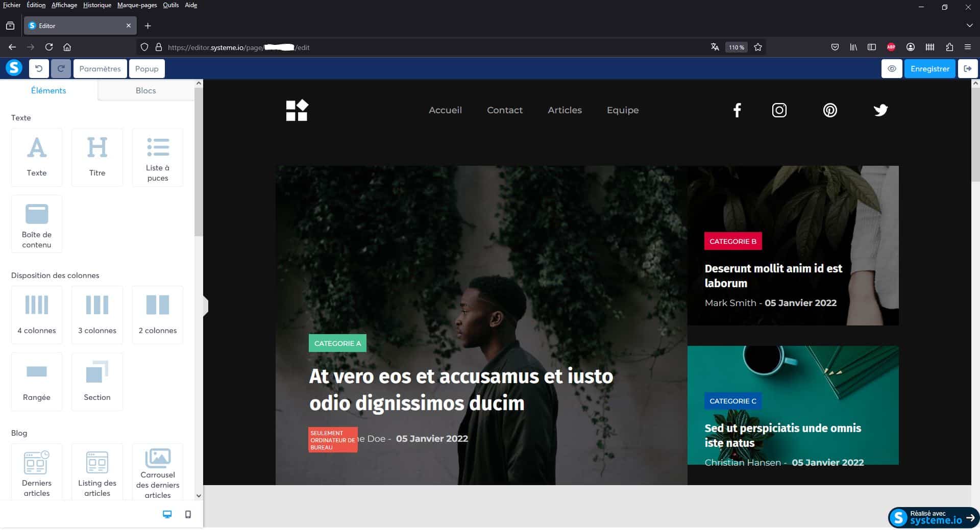The width and height of the screenshot is (980, 530).
Task: Open the Historique browser menu
Action: (x=97, y=5)
